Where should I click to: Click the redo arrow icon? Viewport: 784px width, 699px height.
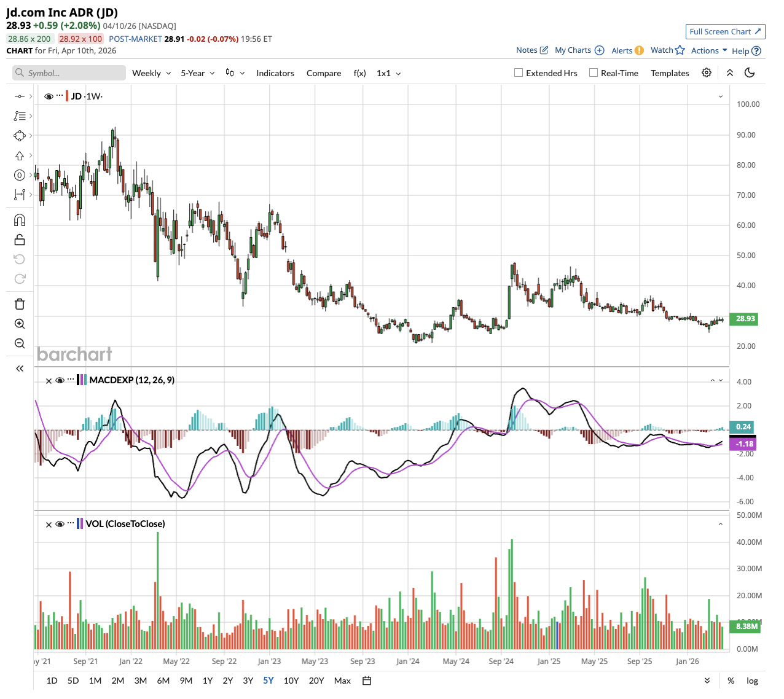[x=20, y=279]
